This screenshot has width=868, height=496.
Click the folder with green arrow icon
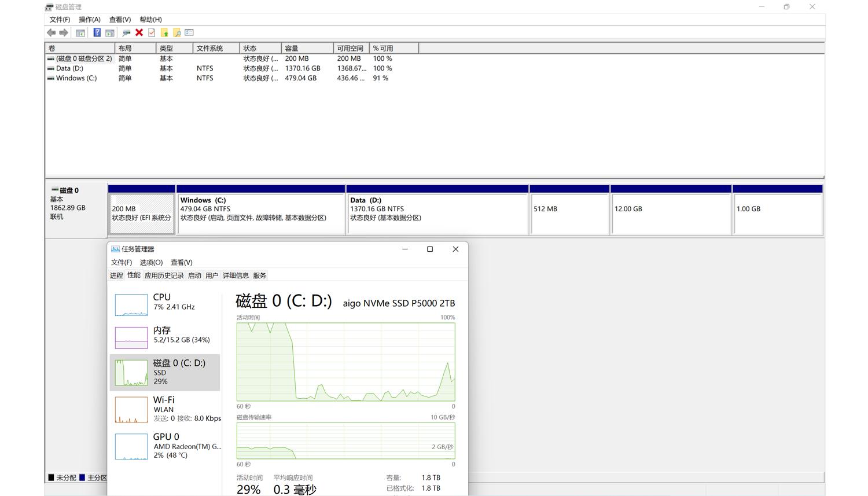point(164,33)
